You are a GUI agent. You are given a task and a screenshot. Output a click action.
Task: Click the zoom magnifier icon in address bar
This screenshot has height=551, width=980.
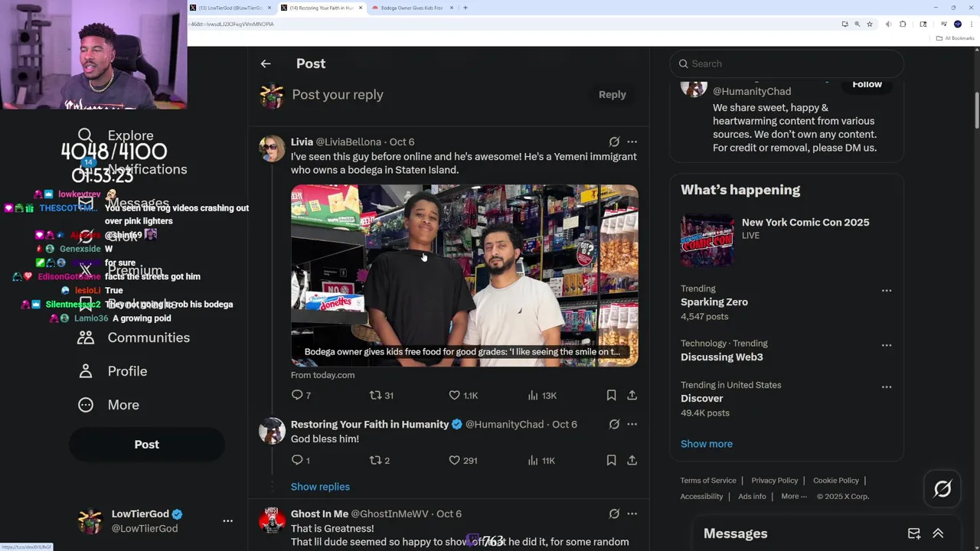tap(857, 24)
